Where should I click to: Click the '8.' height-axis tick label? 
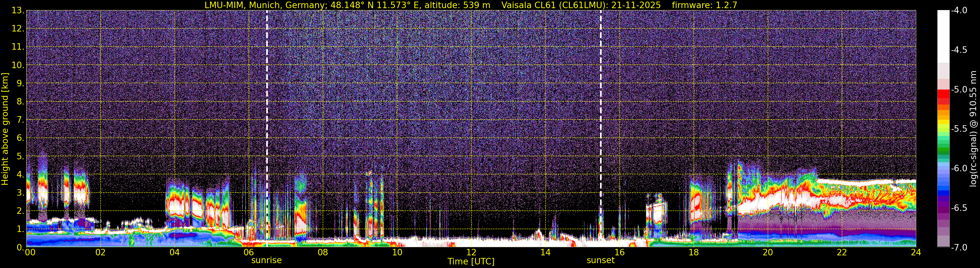20,102
